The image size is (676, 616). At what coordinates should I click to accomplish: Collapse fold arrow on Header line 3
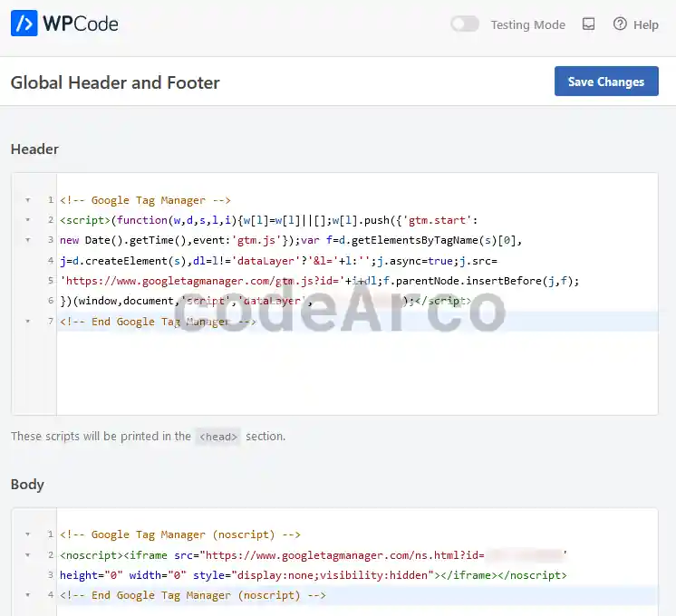(x=27, y=240)
